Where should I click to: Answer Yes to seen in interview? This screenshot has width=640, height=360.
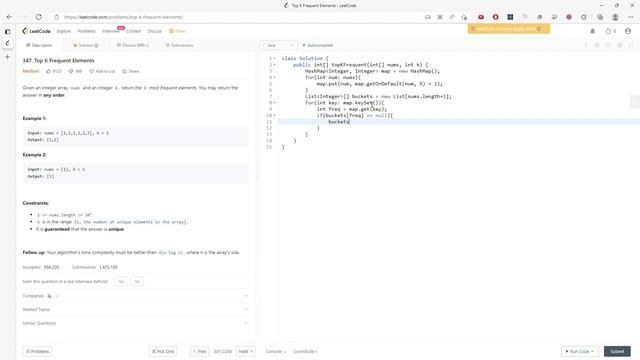[121, 282]
